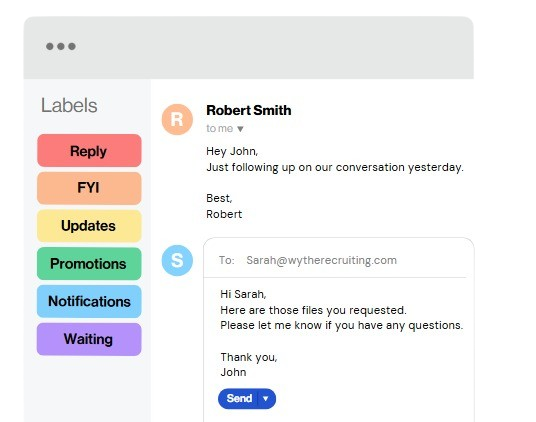Screen dimensions: 536x422
Task: Click Robert Smith's orange R avatar
Action: coord(177,120)
